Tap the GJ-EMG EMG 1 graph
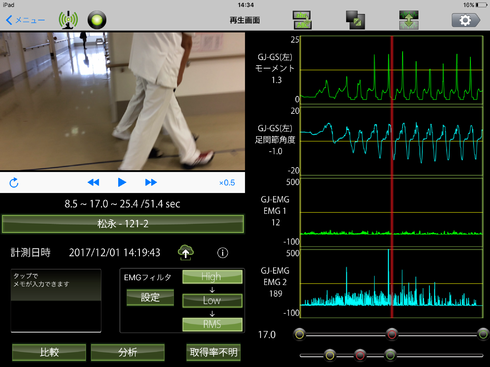 392,212
